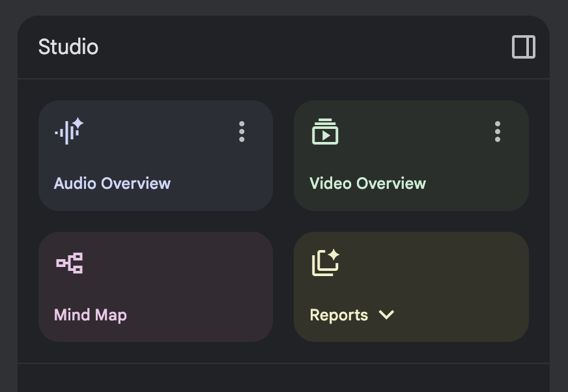The height and width of the screenshot is (392, 568).
Task: Click the blank area below the Studio cards
Action: point(283,378)
